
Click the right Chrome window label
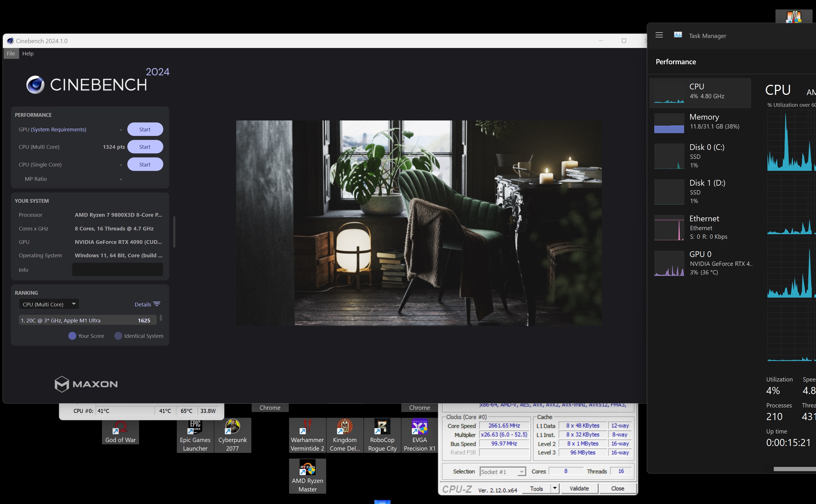(x=419, y=408)
